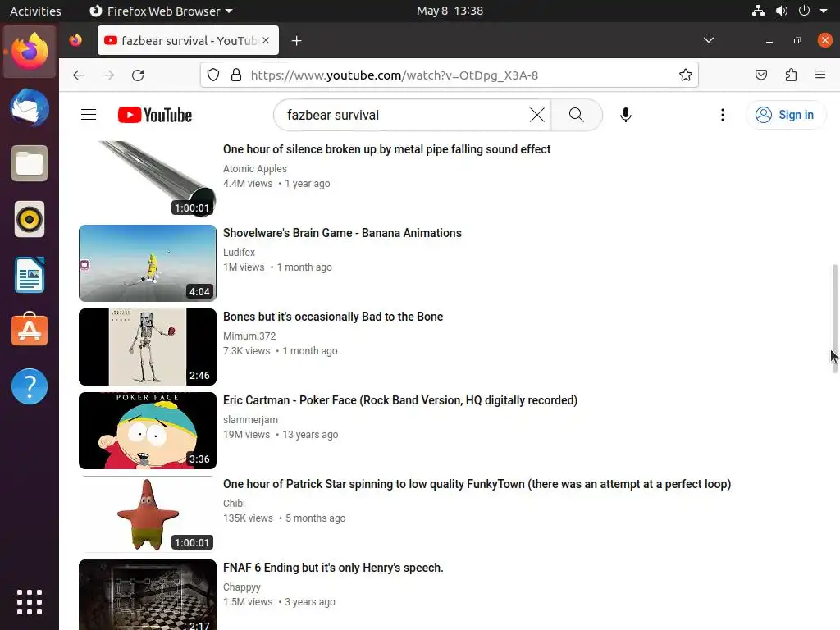Open the Banana Animations video thumbnail
This screenshot has width=840, height=630.
[148, 263]
